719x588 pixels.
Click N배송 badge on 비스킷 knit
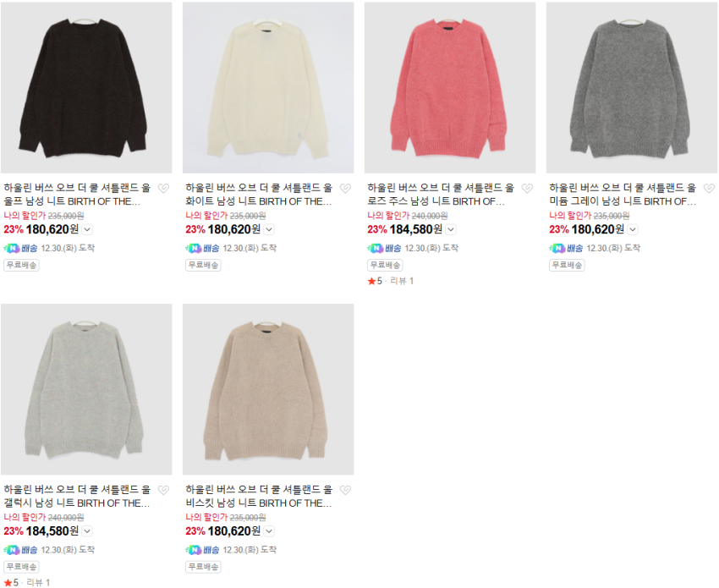click(202, 550)
